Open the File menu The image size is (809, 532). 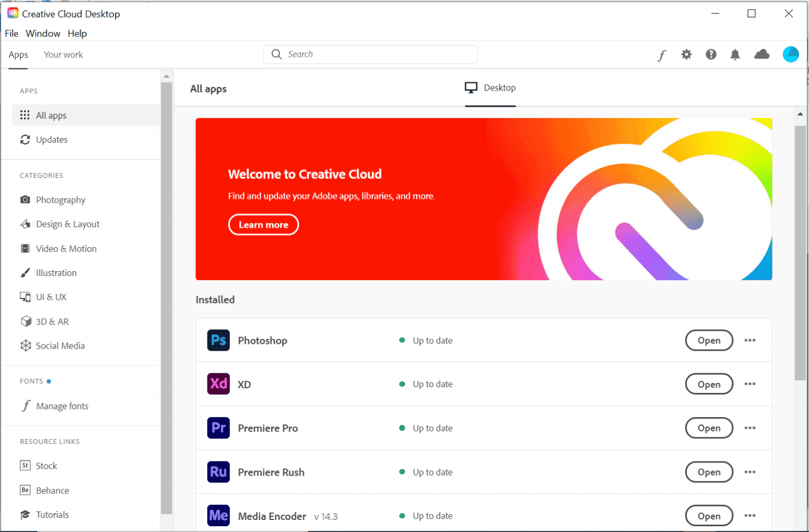pyautogui.click(x=12, y=33)
